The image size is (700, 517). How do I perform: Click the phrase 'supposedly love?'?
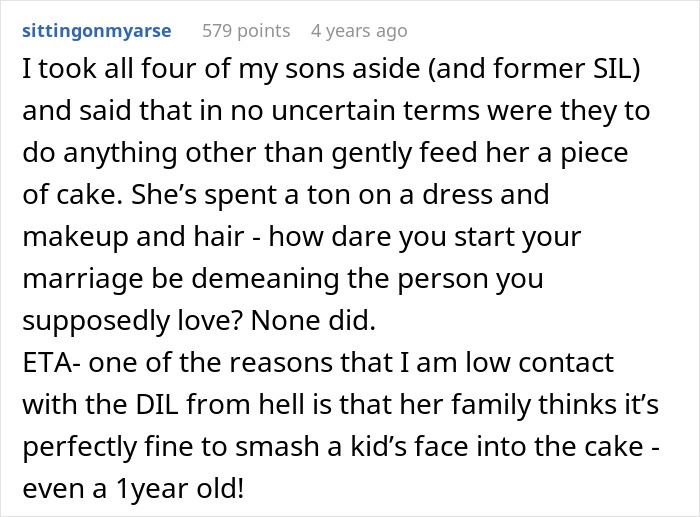pyautogui.click(x=133, y=321)
